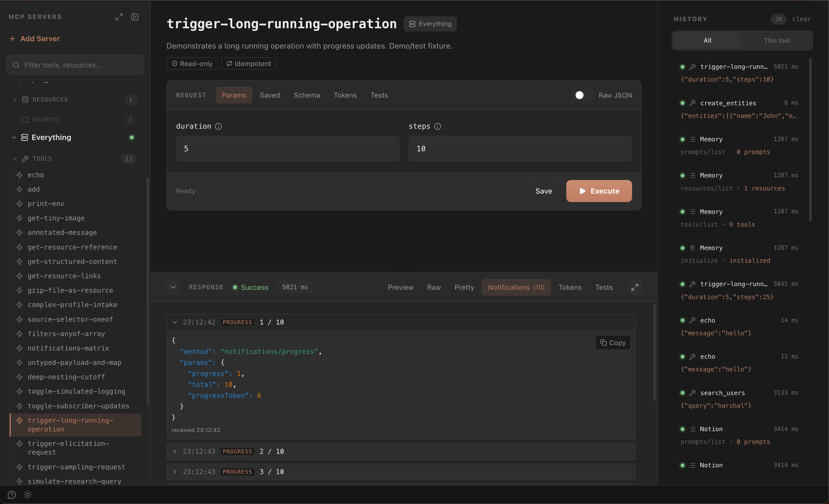Open the Schema request tab
This screenshot has height=504, width=829.
point(306,95)
